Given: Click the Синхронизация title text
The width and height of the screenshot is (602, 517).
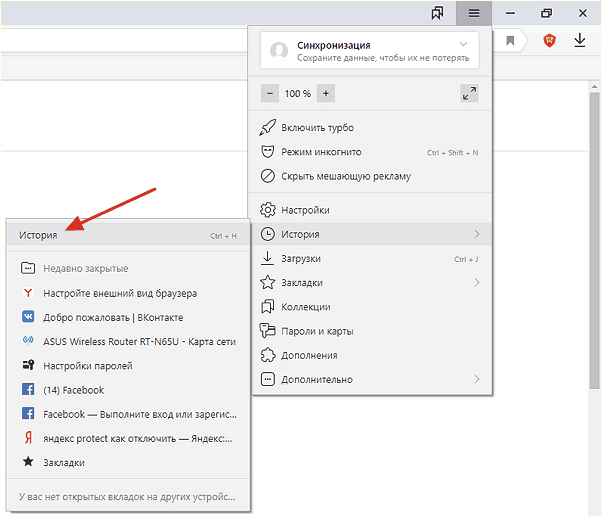Looking at the screenshot, I should pos(334,45).
